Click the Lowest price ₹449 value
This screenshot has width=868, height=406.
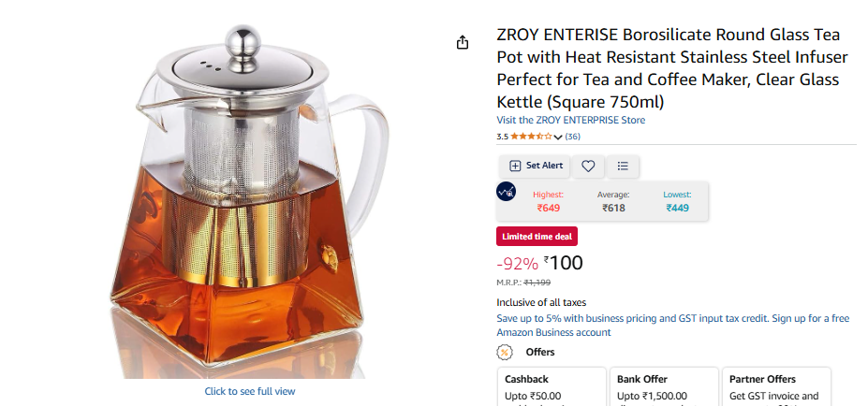677,208
